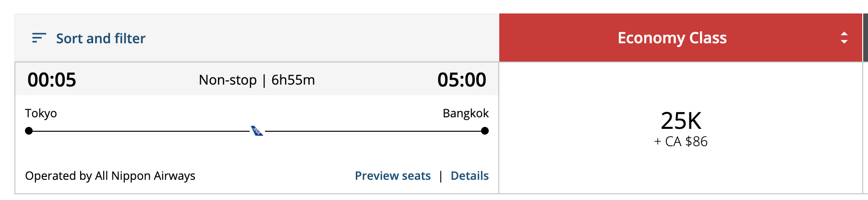This screenshot has height=200, width=868.
Task: Open the Sort and filter text link
Action: click(100, 38)
